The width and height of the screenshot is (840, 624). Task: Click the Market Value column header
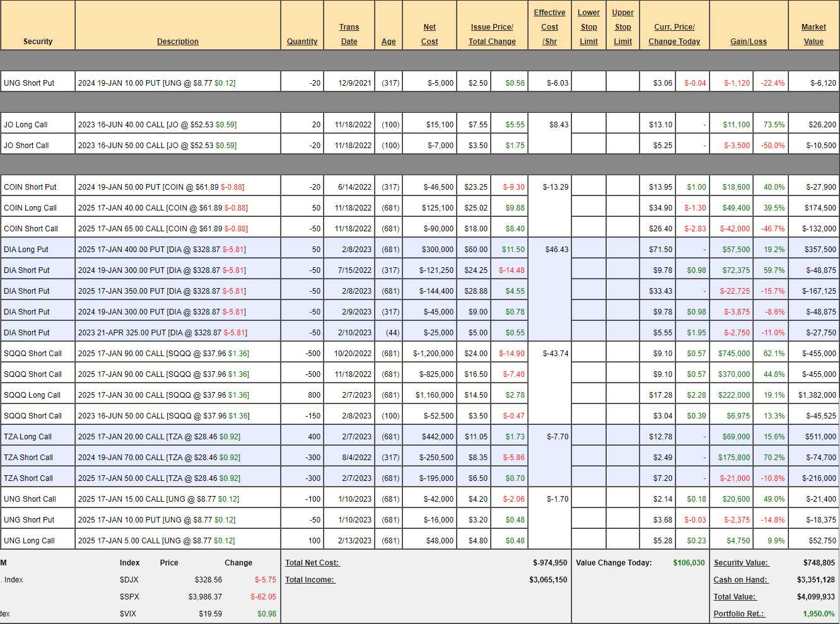[814, 35]
